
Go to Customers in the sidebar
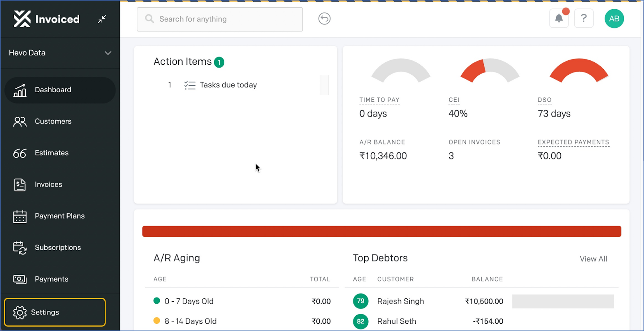click(53, 121)
